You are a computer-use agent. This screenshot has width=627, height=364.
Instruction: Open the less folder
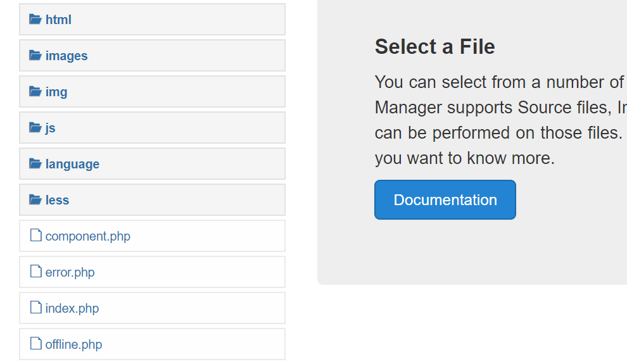57,200
